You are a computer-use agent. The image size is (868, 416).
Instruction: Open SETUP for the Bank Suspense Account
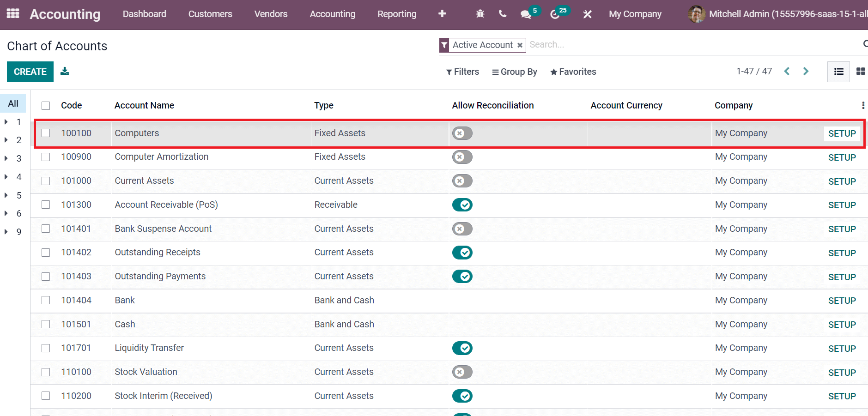[842, 229]
